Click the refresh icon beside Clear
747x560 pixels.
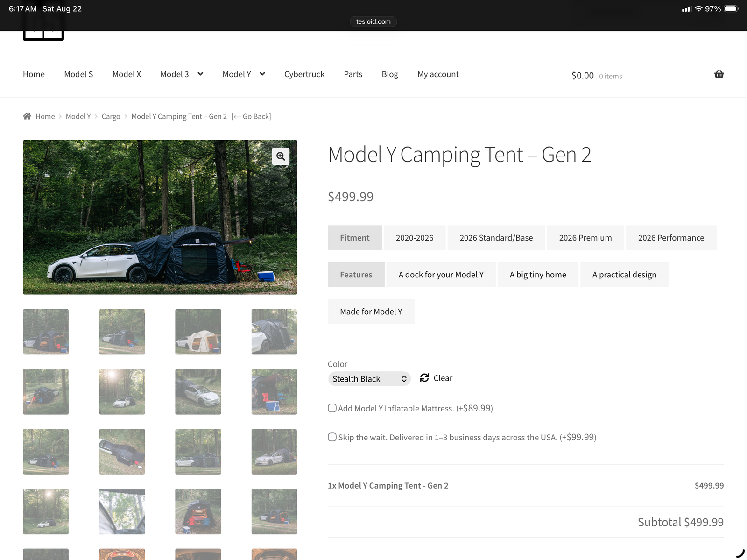424,378
